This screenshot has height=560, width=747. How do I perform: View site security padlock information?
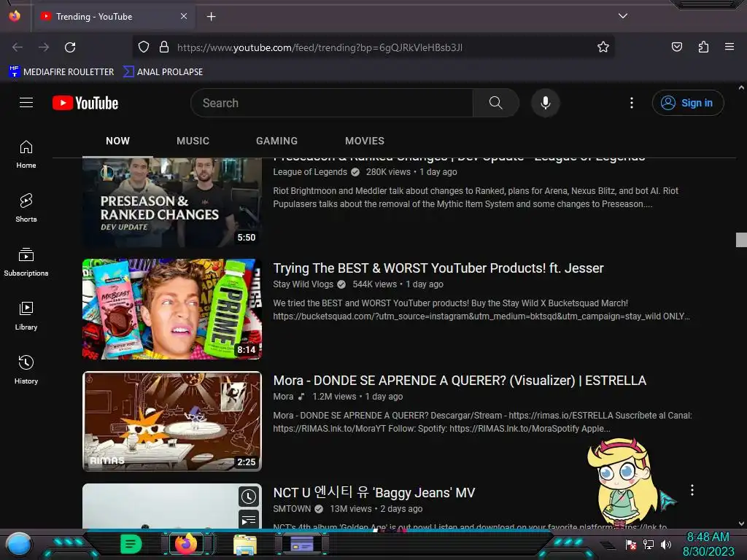(x=164, y=47)
